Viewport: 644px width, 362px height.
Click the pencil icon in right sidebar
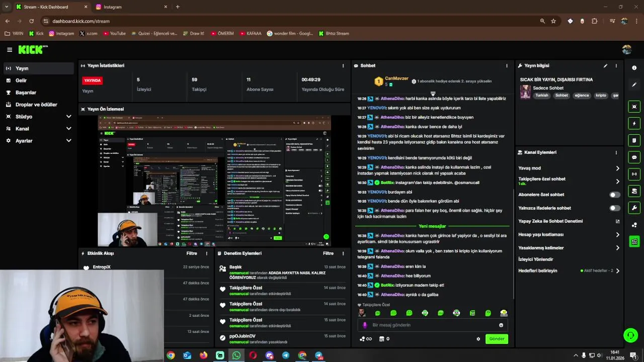(634, 84)
